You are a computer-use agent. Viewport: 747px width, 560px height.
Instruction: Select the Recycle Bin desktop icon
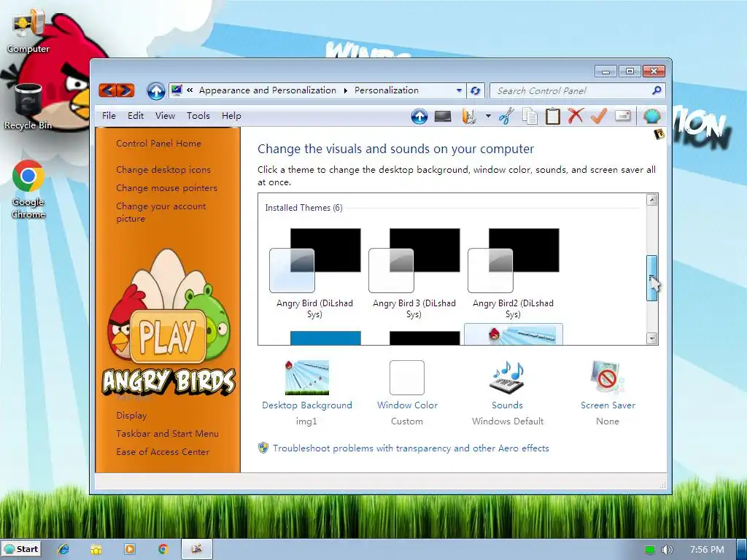point(28,106)
